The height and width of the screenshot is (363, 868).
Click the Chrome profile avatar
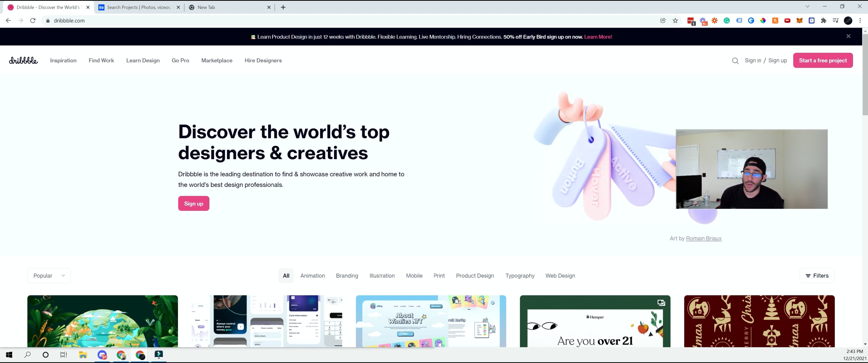point(848,20)
